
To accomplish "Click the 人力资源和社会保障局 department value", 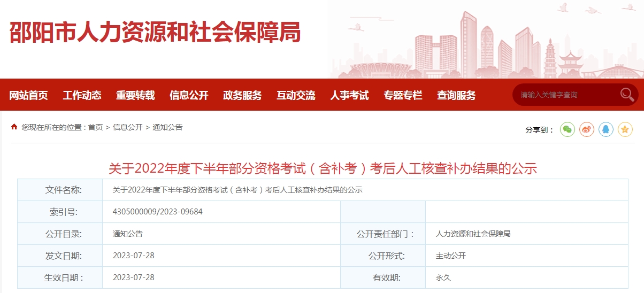I will [473, 234].
